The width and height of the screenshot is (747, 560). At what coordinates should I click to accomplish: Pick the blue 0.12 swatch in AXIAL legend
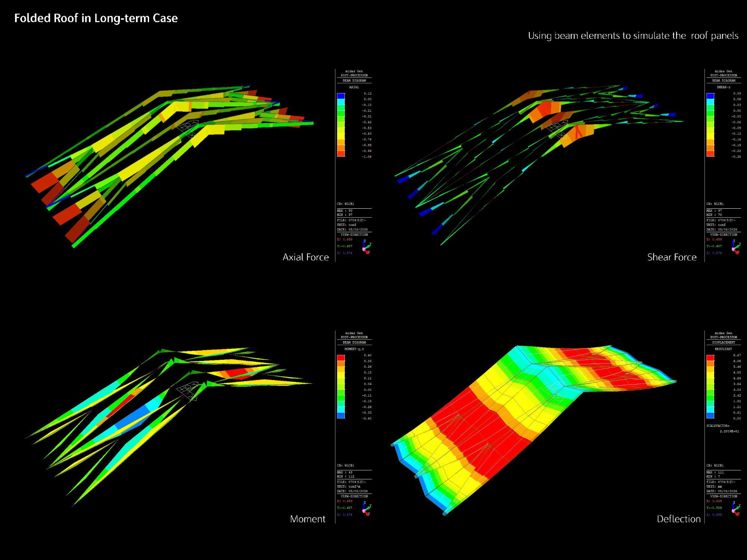341,96
